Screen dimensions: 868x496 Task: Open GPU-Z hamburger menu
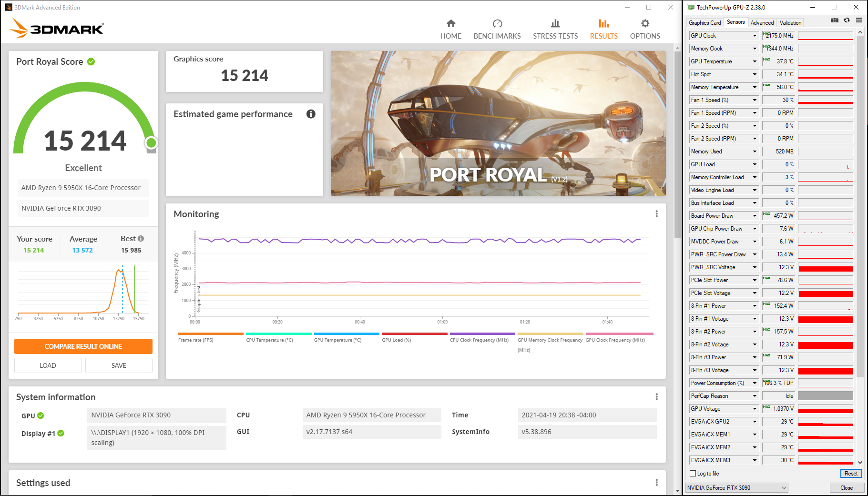click(859, 20)
